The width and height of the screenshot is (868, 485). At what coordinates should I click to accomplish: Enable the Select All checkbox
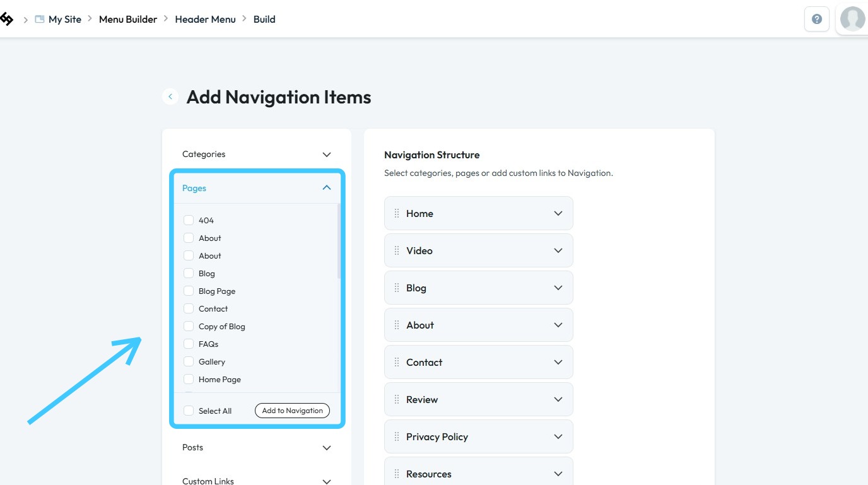pos(189,411)
